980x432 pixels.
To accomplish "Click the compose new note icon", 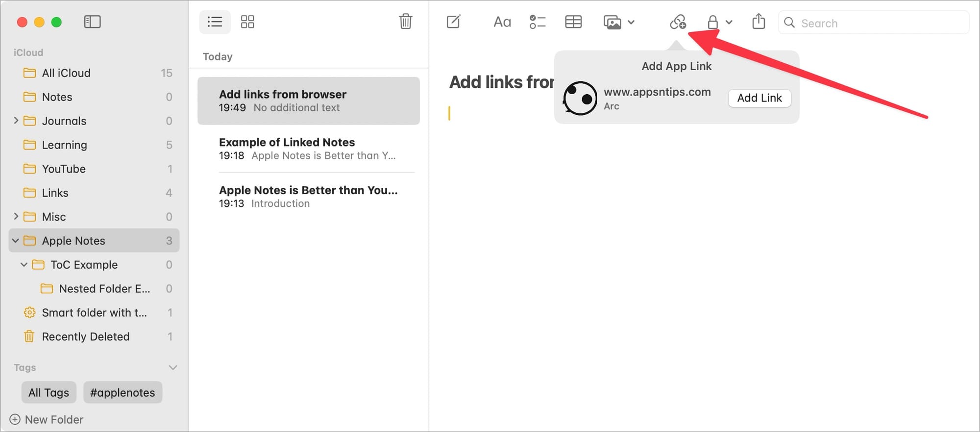I will point(453,22).
